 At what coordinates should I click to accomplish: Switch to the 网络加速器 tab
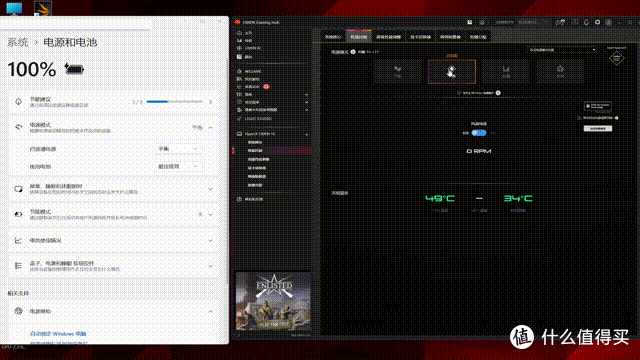(450, 37)
